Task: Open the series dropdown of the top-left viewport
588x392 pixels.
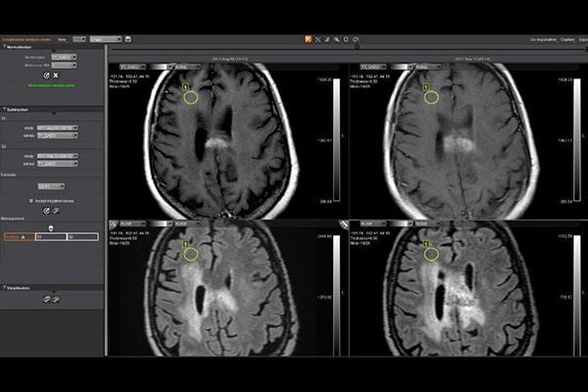Action: tap(132, 67)
